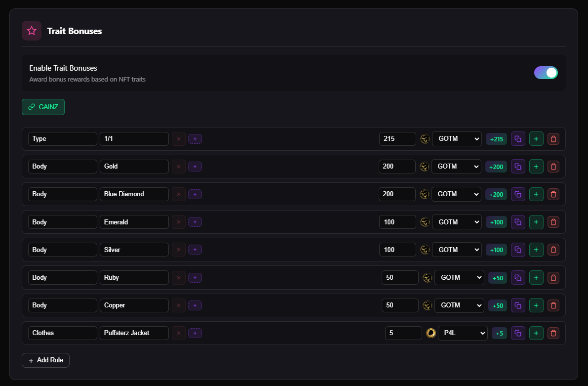Delete the Puffsterz Jacket rule

tap(553, 333)
